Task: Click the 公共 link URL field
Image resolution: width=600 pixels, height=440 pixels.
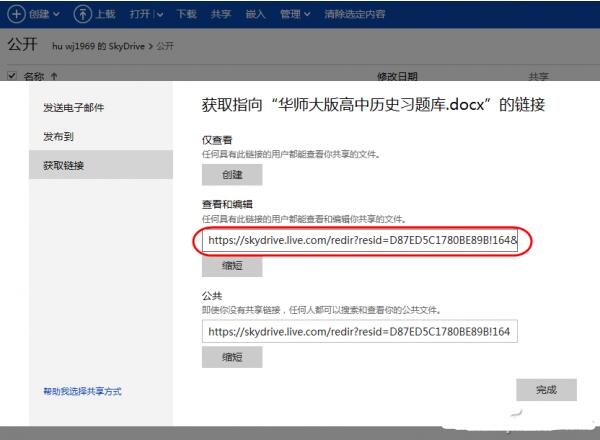Action: (360, 331)
